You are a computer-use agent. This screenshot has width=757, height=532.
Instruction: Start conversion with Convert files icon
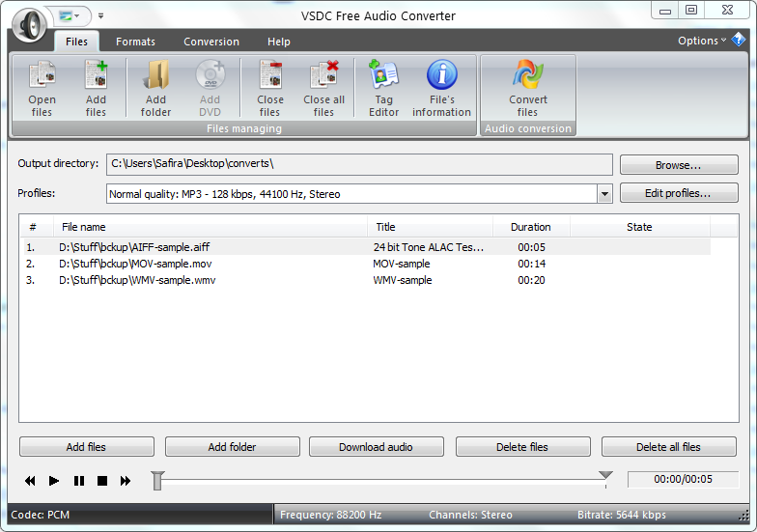click(x=527, y=89)
